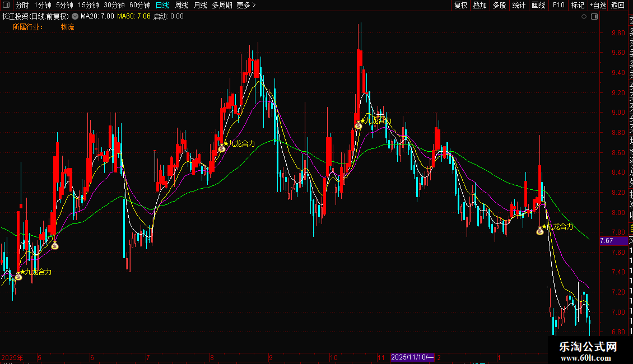Image resolution: width=633 pixels, height=364 pixels.
Task: Add stock via +自选 button
Action: pos(598,5)
